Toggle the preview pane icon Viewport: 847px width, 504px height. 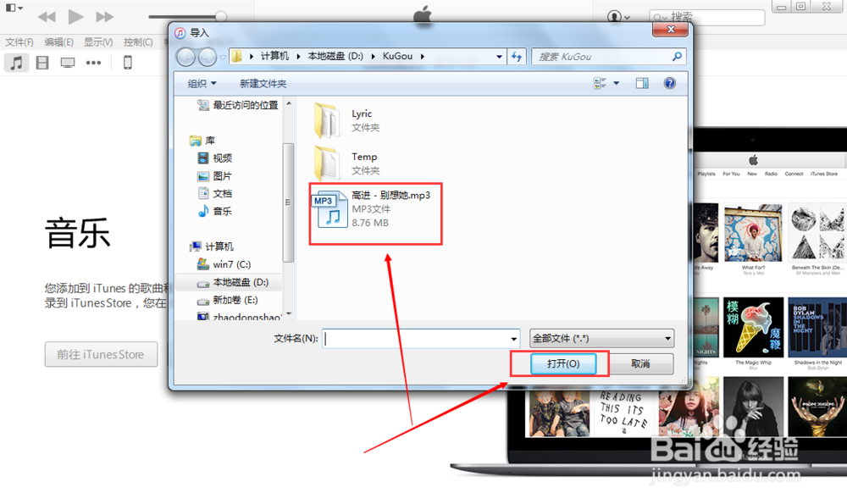click(x=642, y=83)
